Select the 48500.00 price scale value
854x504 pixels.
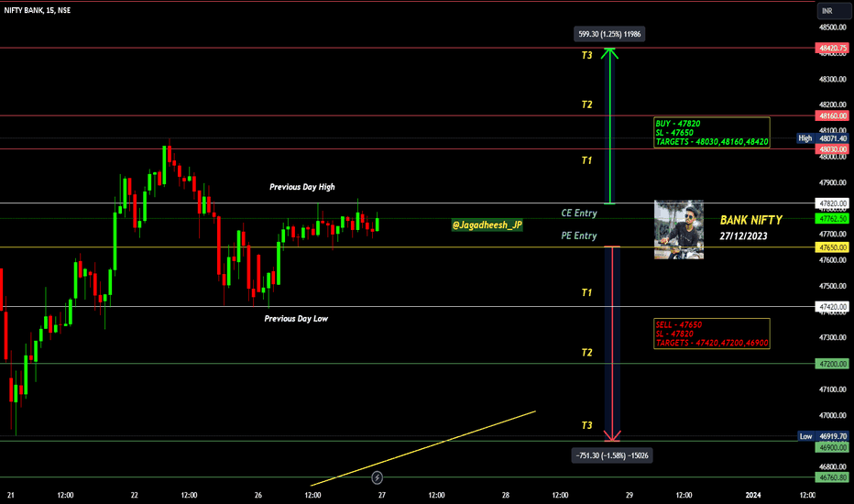point(833,27)
